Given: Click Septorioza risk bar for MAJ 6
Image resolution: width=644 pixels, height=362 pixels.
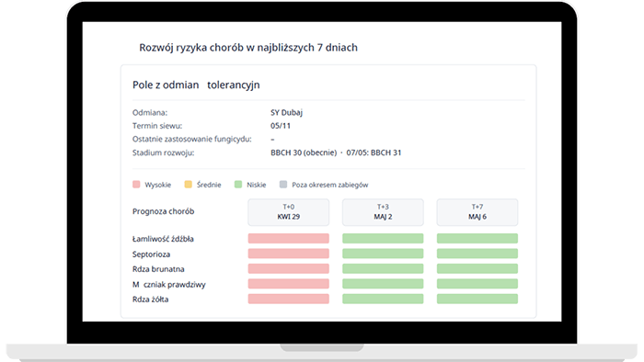Looking at the screenshot, I should coord(477,254).
